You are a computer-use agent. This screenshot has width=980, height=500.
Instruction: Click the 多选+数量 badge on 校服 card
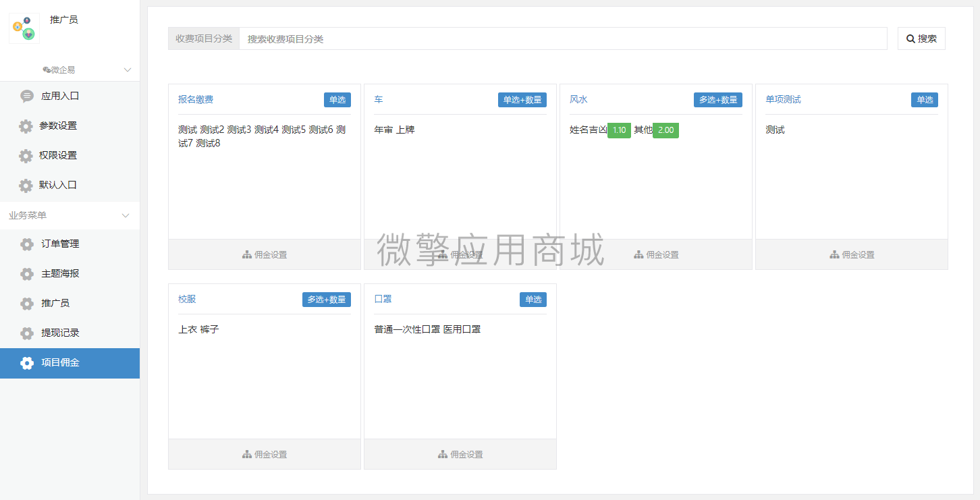(327, 300)
